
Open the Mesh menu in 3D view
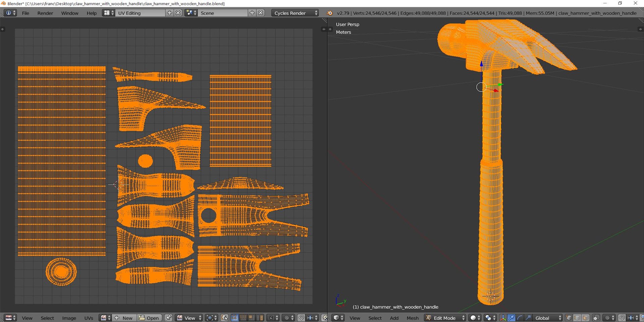click(413, 318)
